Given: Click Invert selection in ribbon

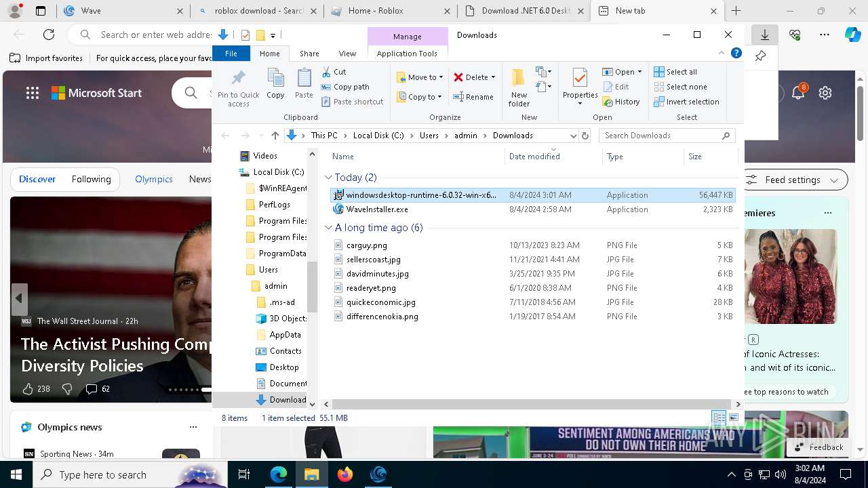Looking at the screenshot, I should pos(686,102).
